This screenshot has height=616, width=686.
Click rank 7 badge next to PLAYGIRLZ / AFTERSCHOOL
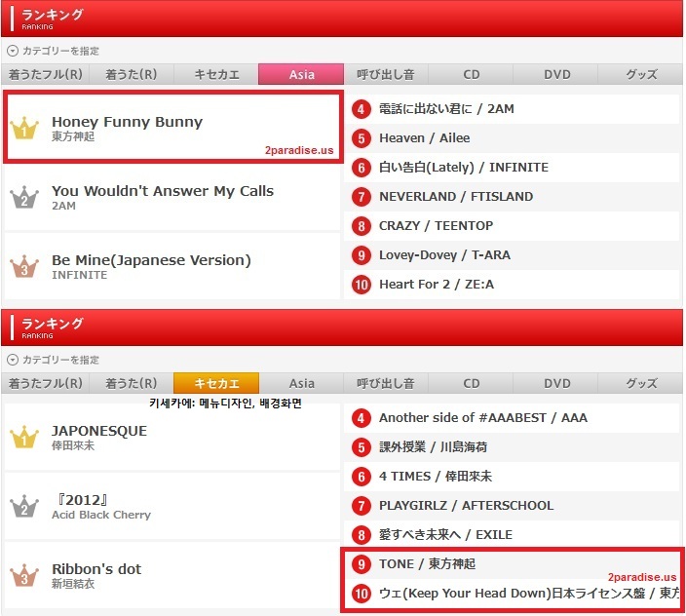click(362, 506)
